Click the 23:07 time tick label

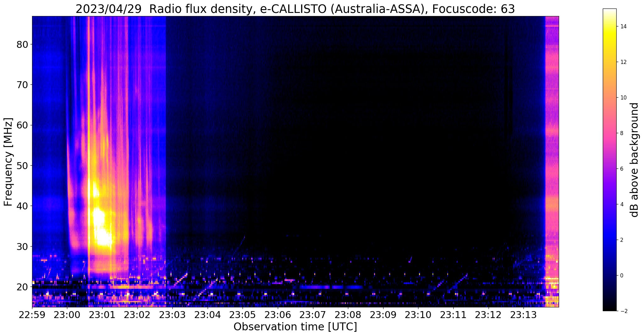pos(313,315)
